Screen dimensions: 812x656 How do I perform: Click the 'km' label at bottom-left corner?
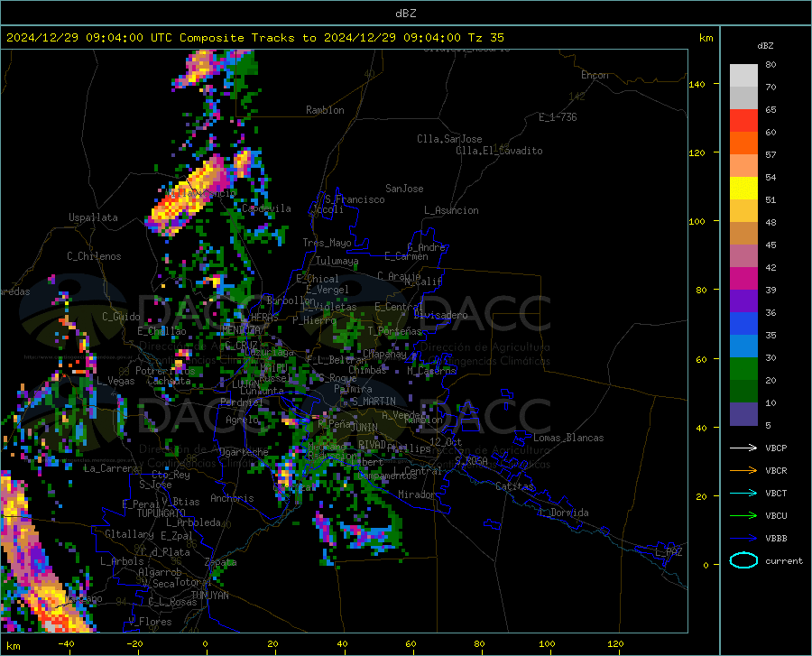click(13, 646)
